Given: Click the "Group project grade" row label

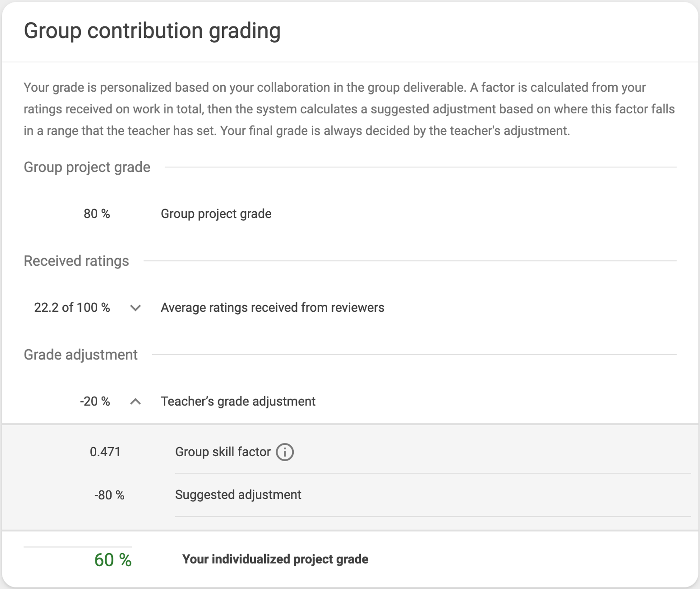Looking at the screenshot, I should [216, 214].
